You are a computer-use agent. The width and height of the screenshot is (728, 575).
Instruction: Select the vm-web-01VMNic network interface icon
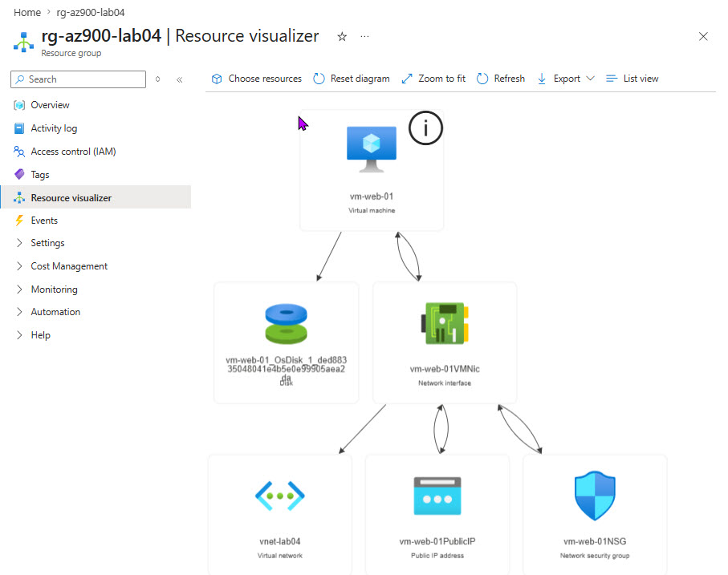(x=445, y=323)
